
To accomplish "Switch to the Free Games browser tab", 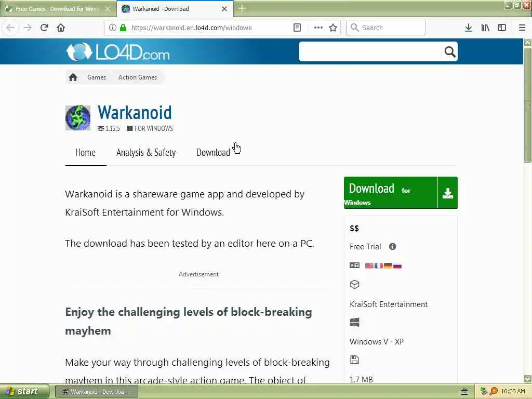I will (58, 9).
